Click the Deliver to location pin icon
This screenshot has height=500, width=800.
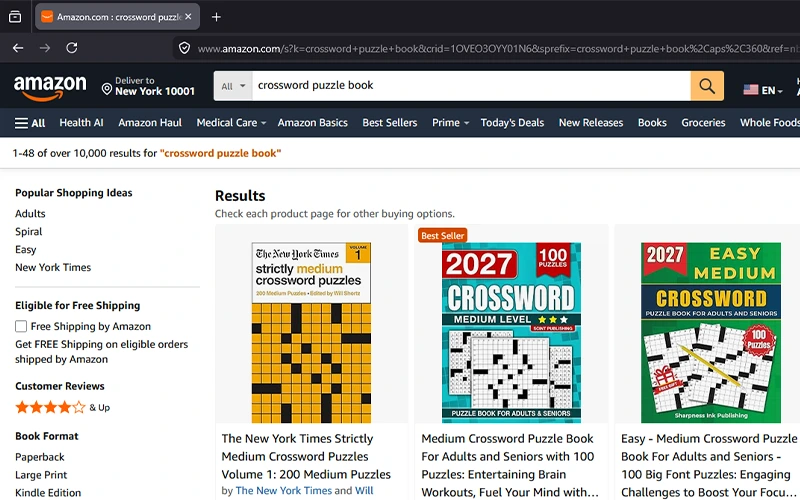pyautogui.click(x=107, y=89)
